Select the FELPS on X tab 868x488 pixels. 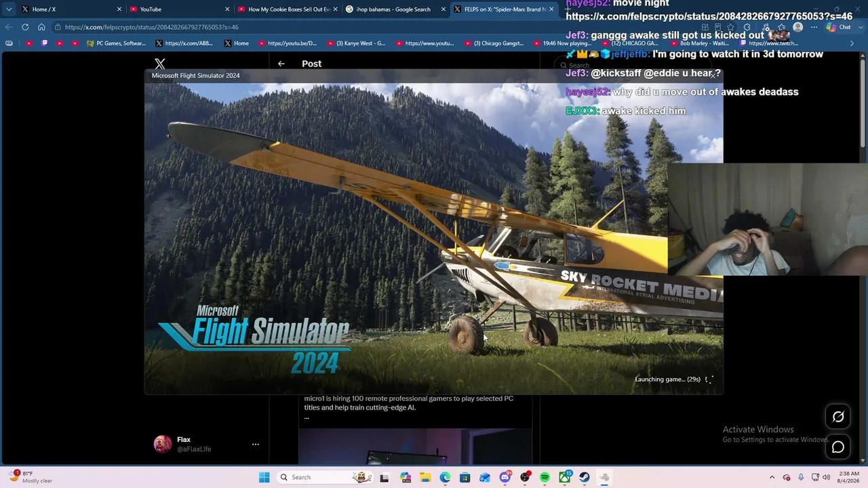(504, 9)
